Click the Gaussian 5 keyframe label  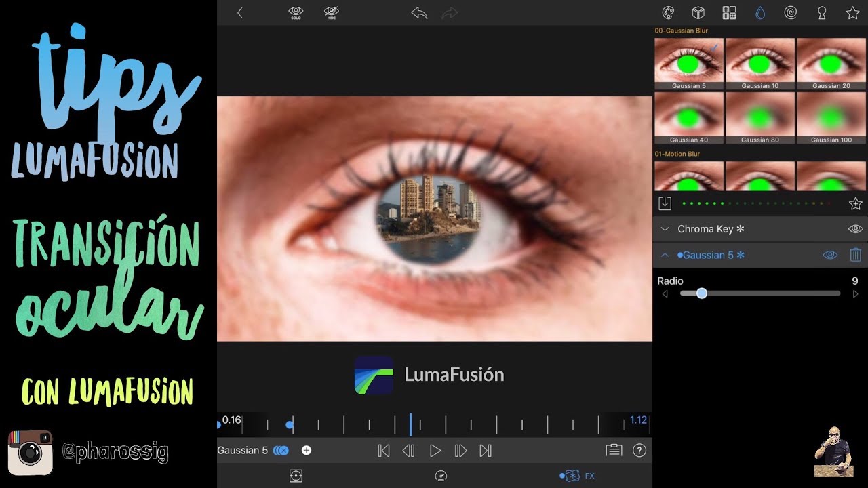[243, 450]
